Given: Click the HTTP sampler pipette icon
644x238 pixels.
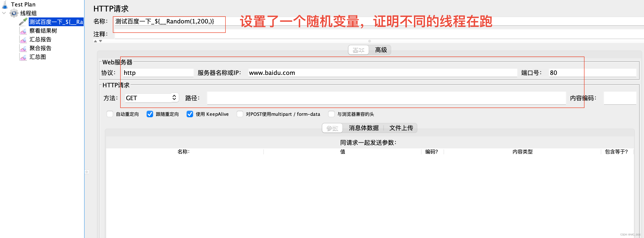Looking at the screenshot, I should tap(23, 22).
